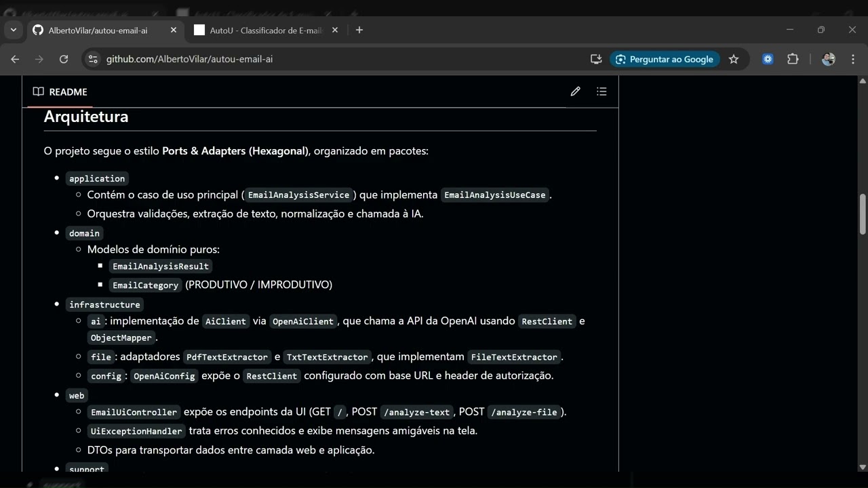Go back to previous page
The image size is (868, 488).
pyautogui.click(x=15, y=59)
